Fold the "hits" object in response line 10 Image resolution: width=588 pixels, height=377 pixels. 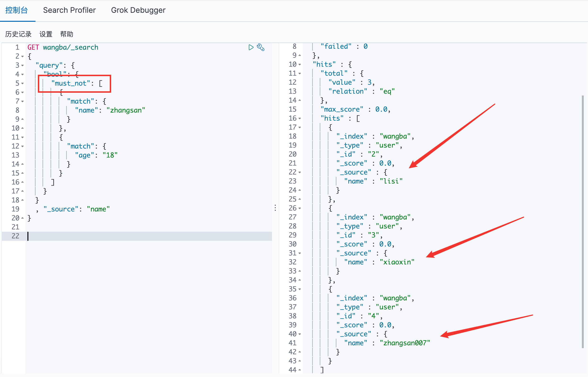tap(300, 65)
